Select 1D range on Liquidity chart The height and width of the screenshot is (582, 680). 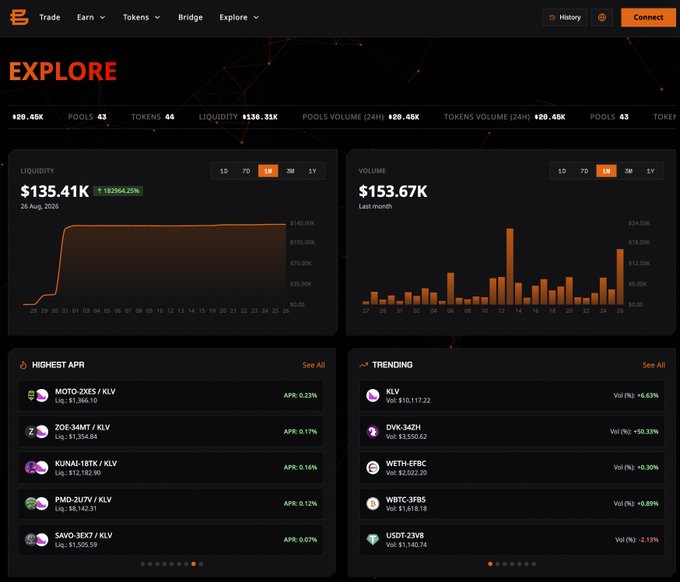pos(224,171)
